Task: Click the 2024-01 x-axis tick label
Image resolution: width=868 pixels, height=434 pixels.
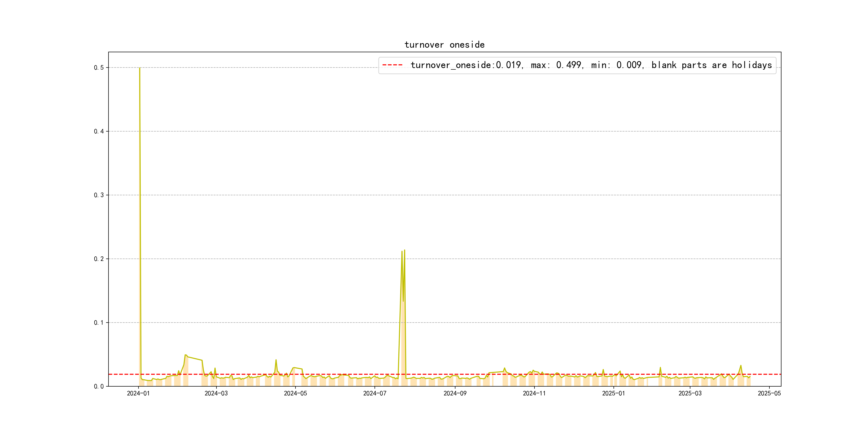Action: (138, 394)
